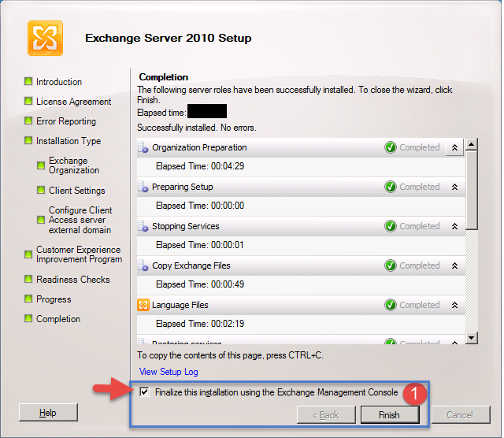Click green check for Copy Exchange Files
The height and width of the screenshot is (438, 504).
pyautogui.click(x=391, y=265)
